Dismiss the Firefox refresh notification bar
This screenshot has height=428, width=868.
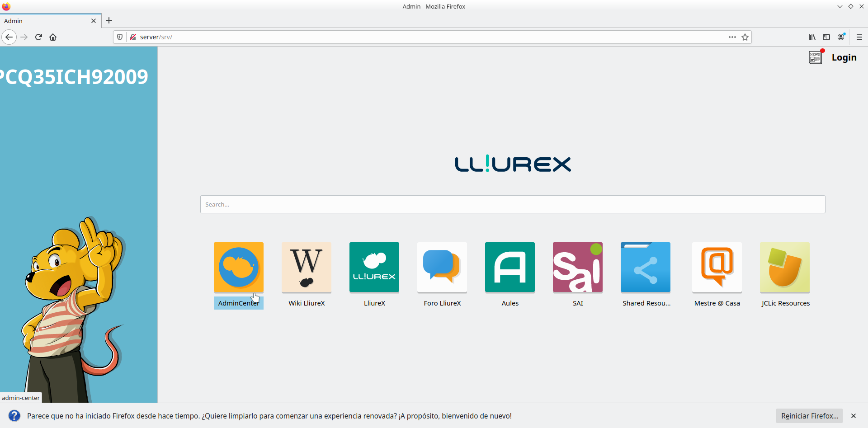[854, 416]
